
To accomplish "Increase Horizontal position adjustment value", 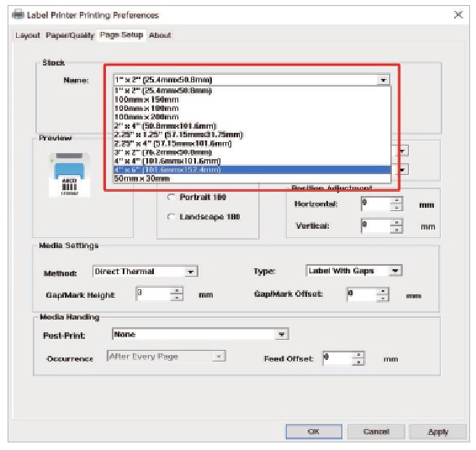I will pos(396,200).
